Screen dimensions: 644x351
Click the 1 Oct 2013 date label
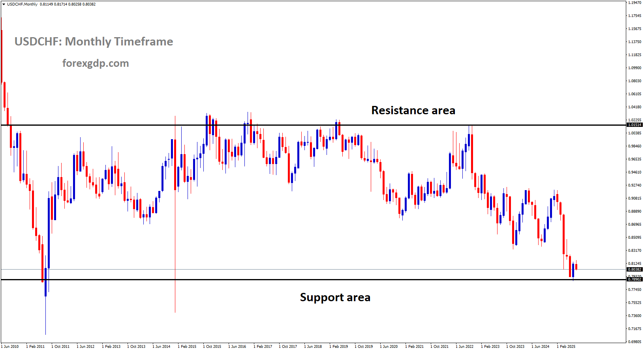point(136,347)
